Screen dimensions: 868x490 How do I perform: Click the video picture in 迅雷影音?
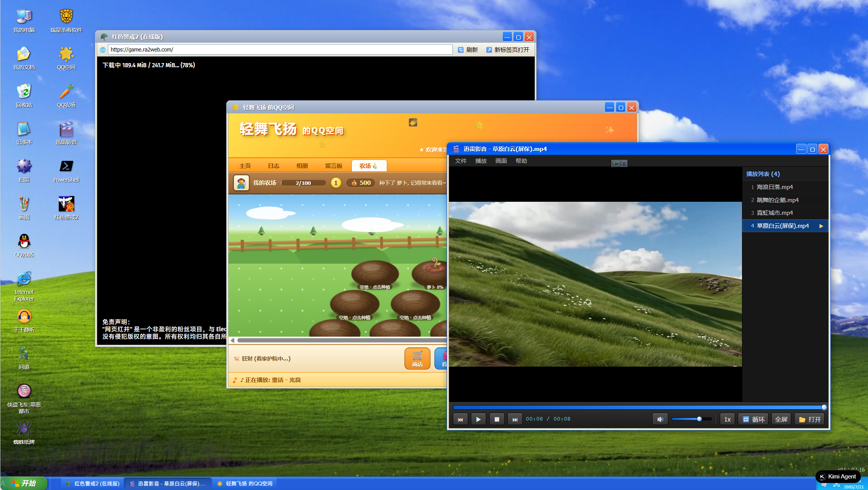595,284
